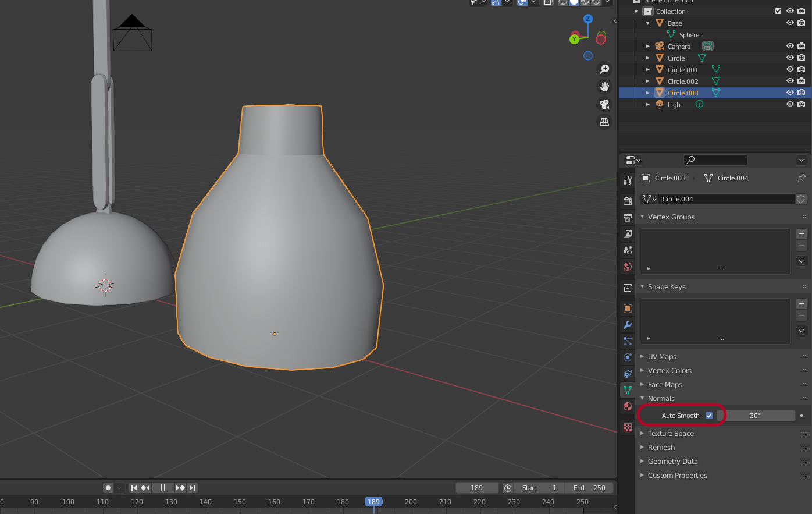The height and width of the screenshot is (514, 812).
Task: Open Vertex Groups specials dropdown arrow
Action: coord(802,261)
